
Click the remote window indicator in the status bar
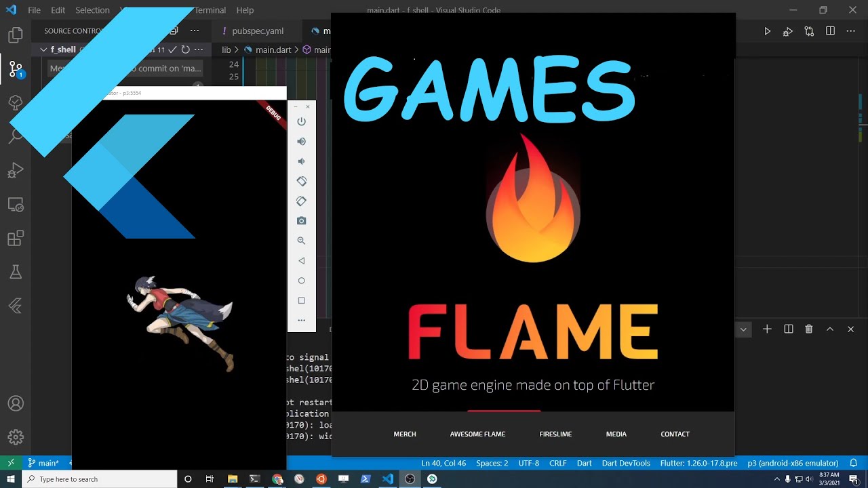(x=11, y=463)
